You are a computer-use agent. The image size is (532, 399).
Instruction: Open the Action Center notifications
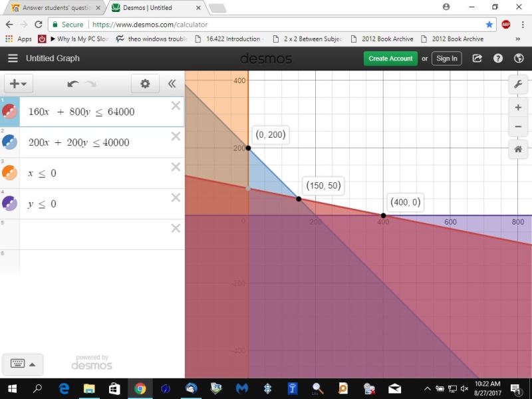click(x=516, y=389)
